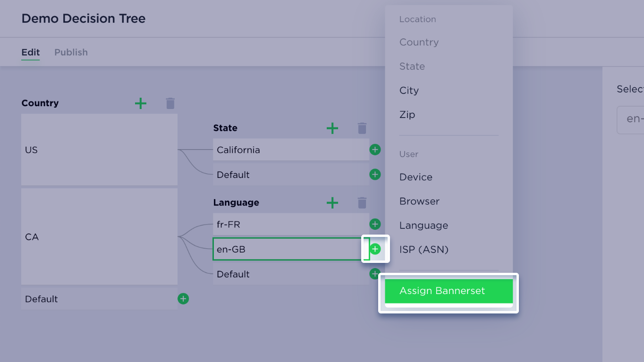This screenshot has height=362, width=644.
Task: Select the Default node under Language
Action: pos(291,274)
